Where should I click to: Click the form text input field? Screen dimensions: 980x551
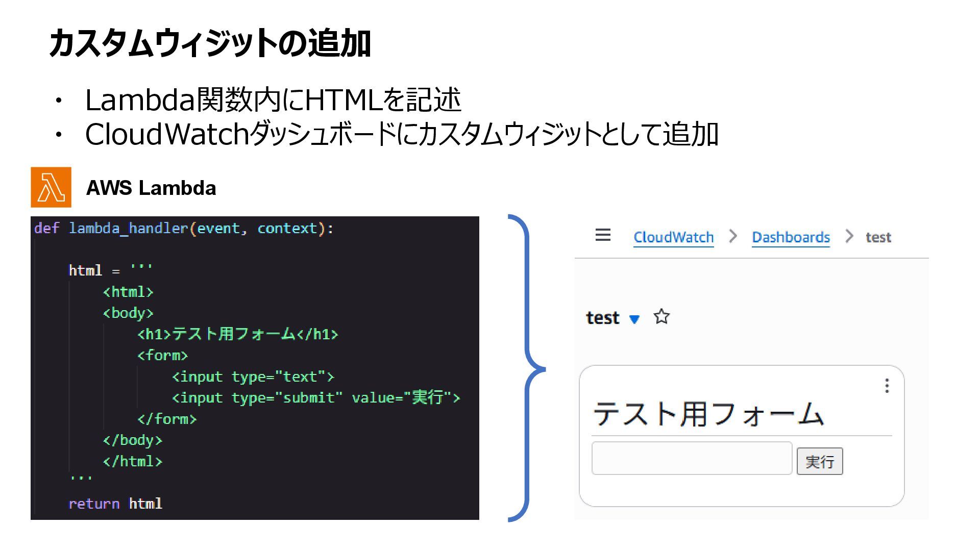pos(691,458)
